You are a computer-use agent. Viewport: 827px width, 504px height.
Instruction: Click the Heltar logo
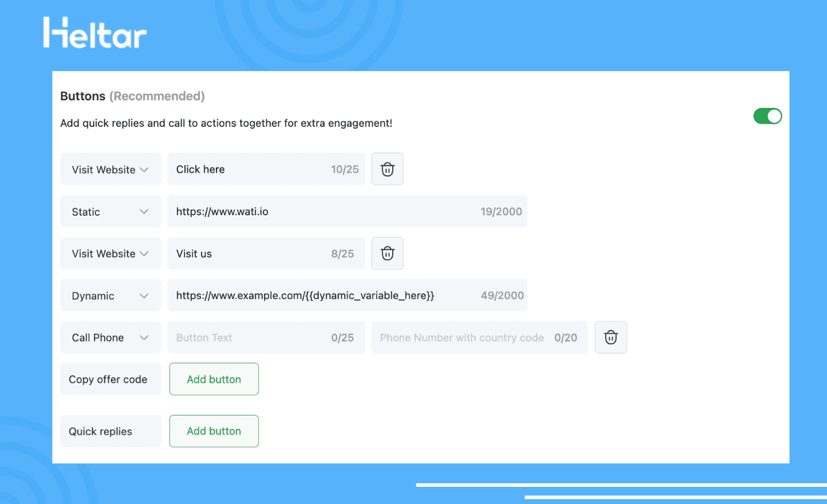click(95, 33)
